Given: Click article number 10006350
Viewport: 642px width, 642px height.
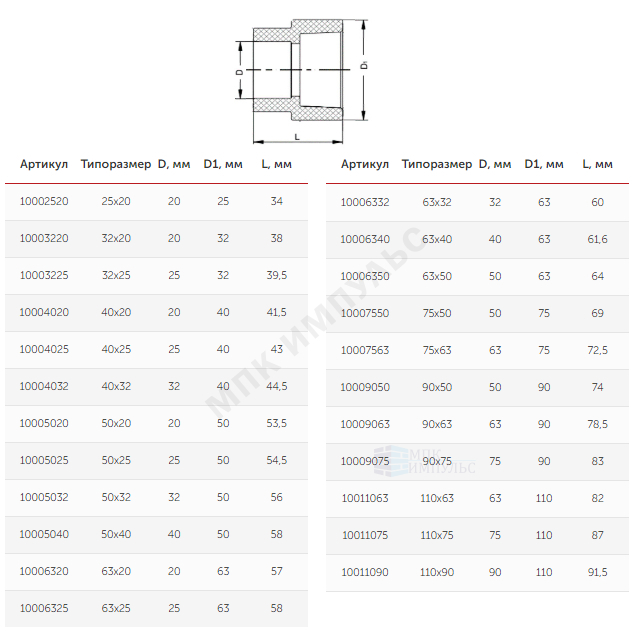Looking at the screenshot, I should [365, 276].
